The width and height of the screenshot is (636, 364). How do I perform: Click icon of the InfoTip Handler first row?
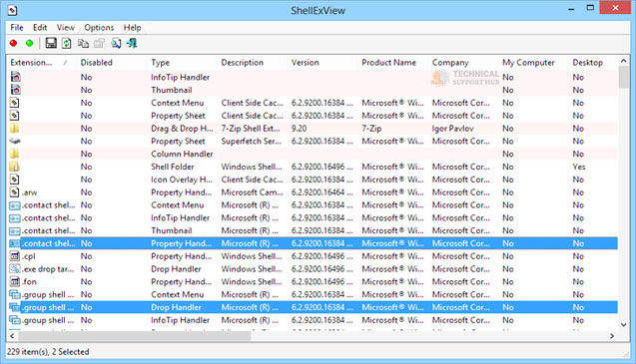(x=15, y=77)
